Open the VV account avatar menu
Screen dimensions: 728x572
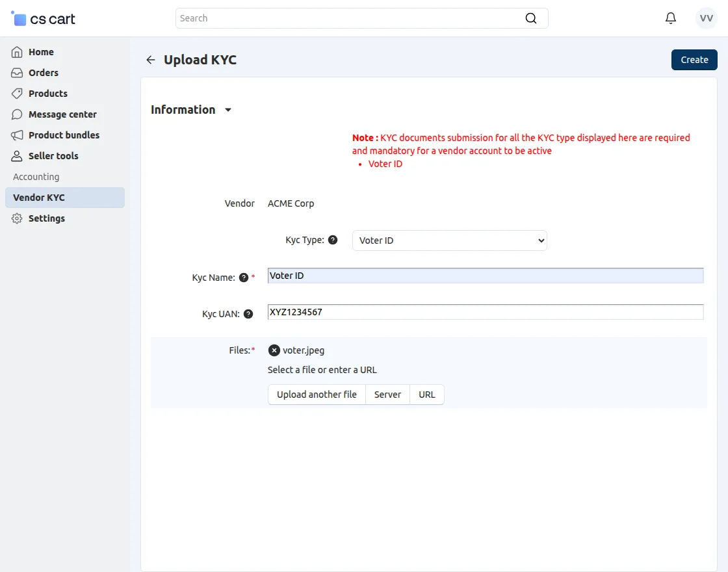point(706,18)
